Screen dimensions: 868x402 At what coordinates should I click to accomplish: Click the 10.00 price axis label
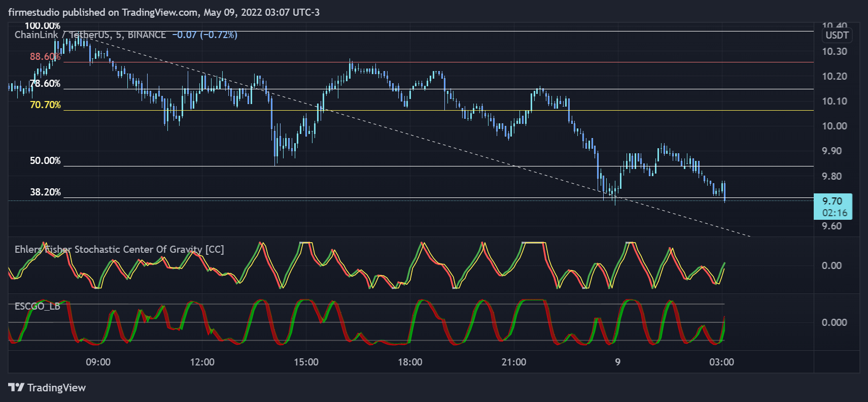[x=835, y=126]
